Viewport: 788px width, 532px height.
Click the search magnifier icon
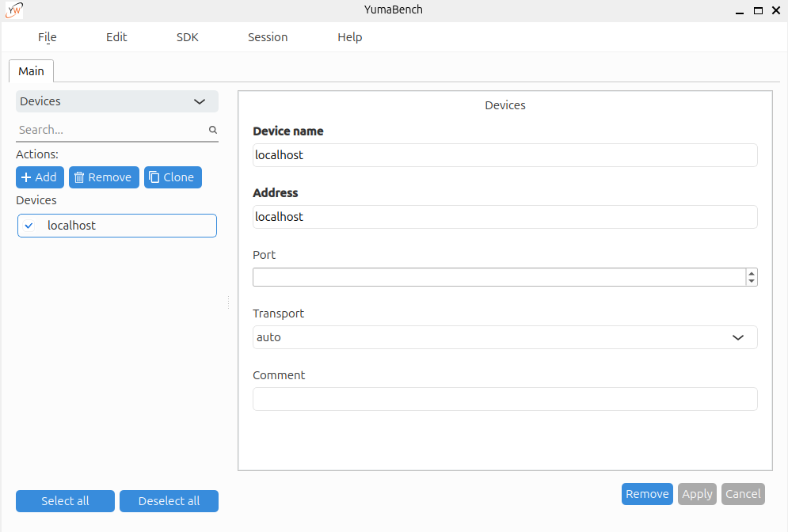(x=213, y=130)
